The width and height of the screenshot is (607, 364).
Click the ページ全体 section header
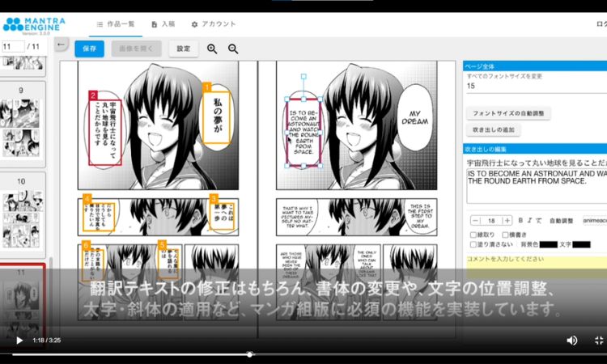click(x=535, y=66)
